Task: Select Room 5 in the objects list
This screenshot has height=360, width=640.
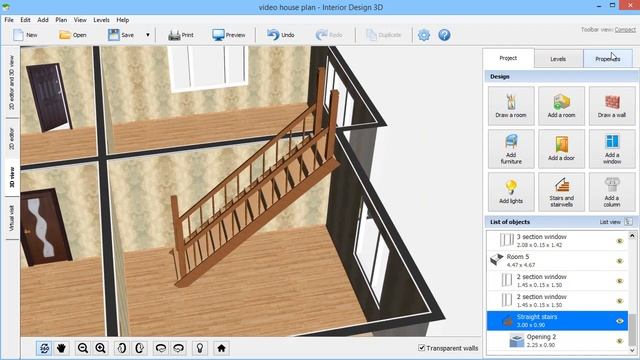Action: pyautogui.click(x=557, y=260)
